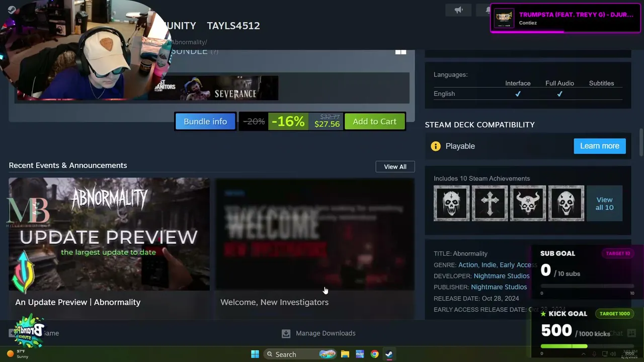This screenshot has height=362, width=644.
Task: Click the 'STEAM DECK COMPATIBILITY' heading
Action: [x=480, y=125]
